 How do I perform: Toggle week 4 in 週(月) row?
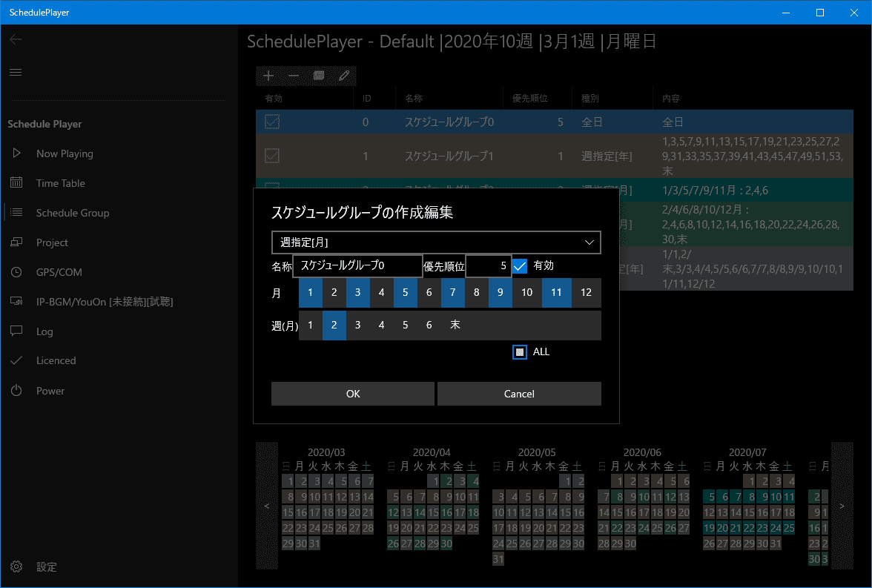pyautogui.click(x=381, y=325)
